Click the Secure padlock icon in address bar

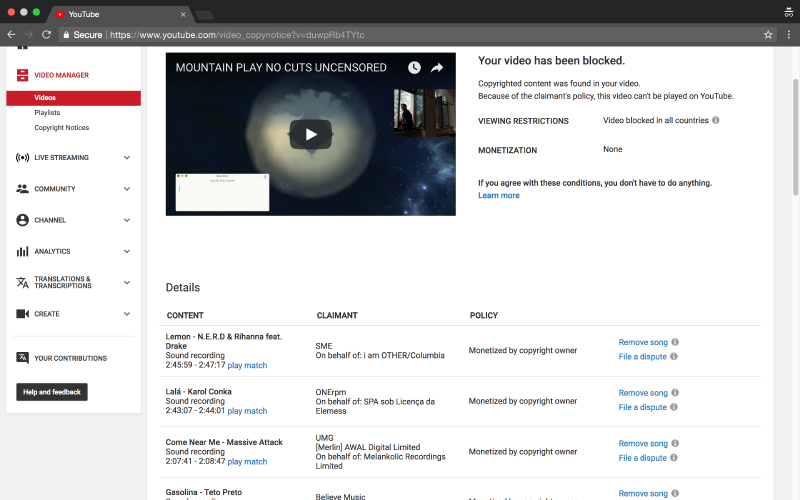(x=66, y=35)
